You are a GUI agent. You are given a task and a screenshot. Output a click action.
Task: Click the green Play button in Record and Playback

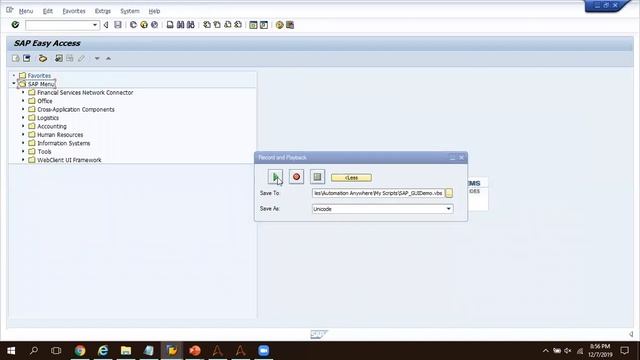tap(275, 177)
